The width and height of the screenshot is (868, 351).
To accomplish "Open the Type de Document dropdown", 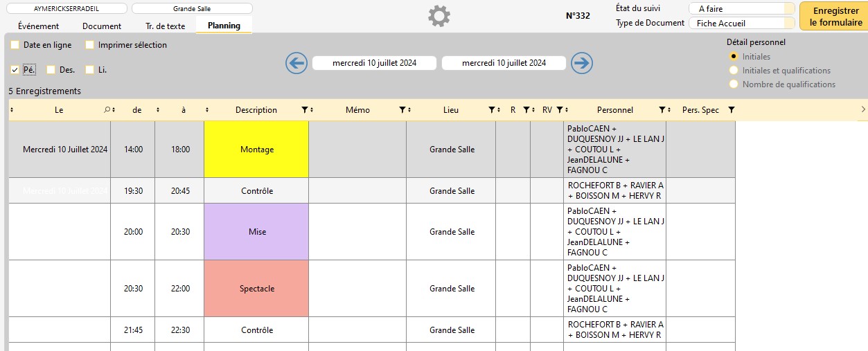I will 741,23.
